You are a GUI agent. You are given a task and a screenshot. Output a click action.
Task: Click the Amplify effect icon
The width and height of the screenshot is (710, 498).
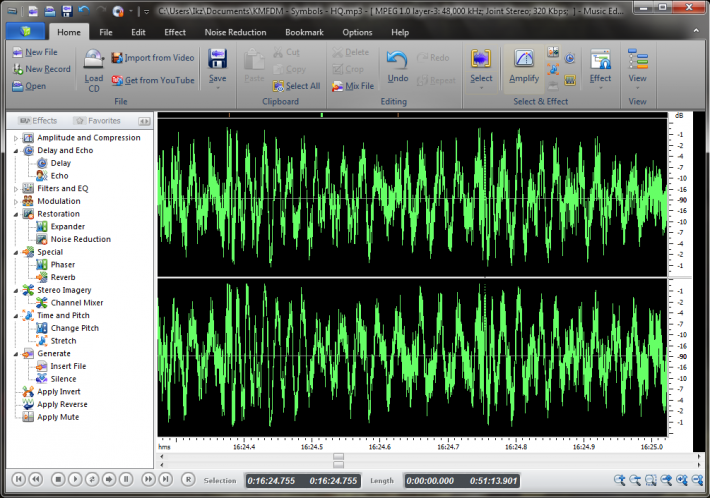click(x=524, y=59)
